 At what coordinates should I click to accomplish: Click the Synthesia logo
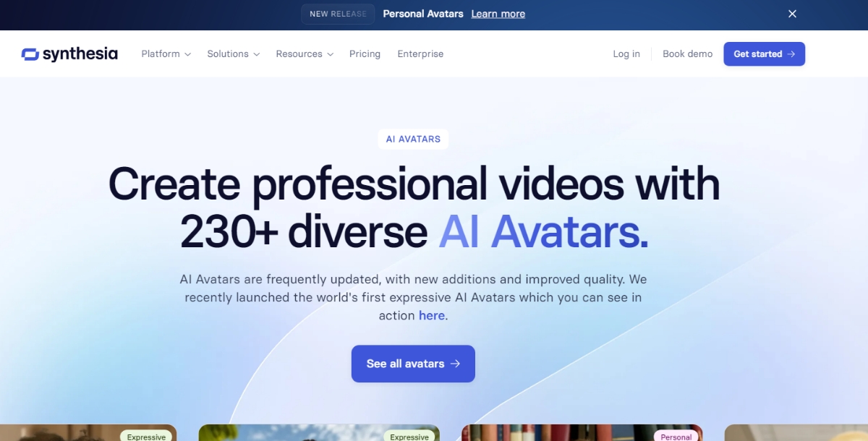tap(69, 53)
